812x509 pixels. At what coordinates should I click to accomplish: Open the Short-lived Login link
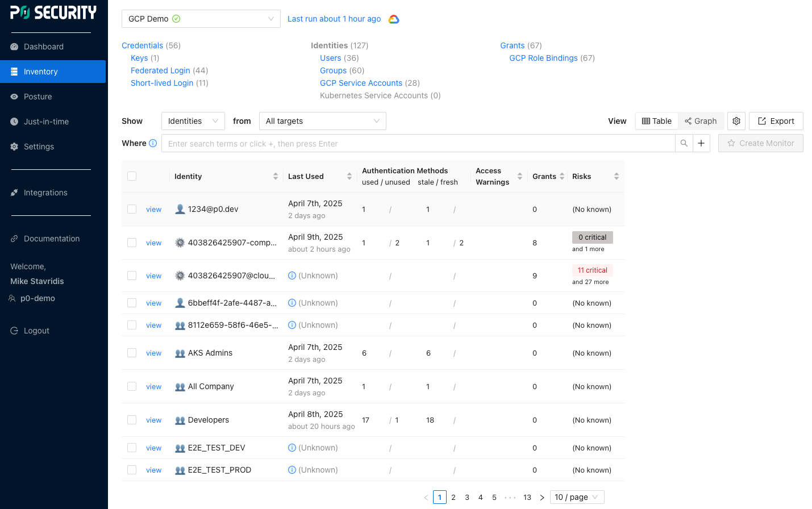[x=162, y=83]
